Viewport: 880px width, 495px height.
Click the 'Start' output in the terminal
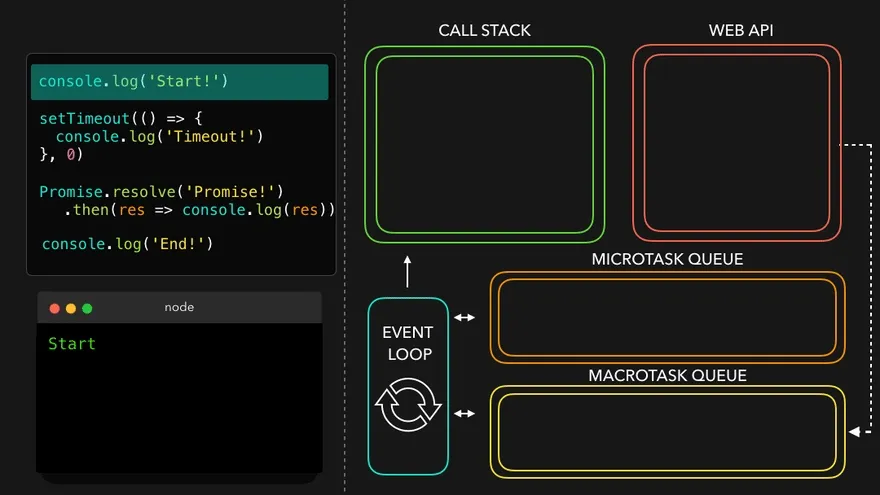coord(72,343)
